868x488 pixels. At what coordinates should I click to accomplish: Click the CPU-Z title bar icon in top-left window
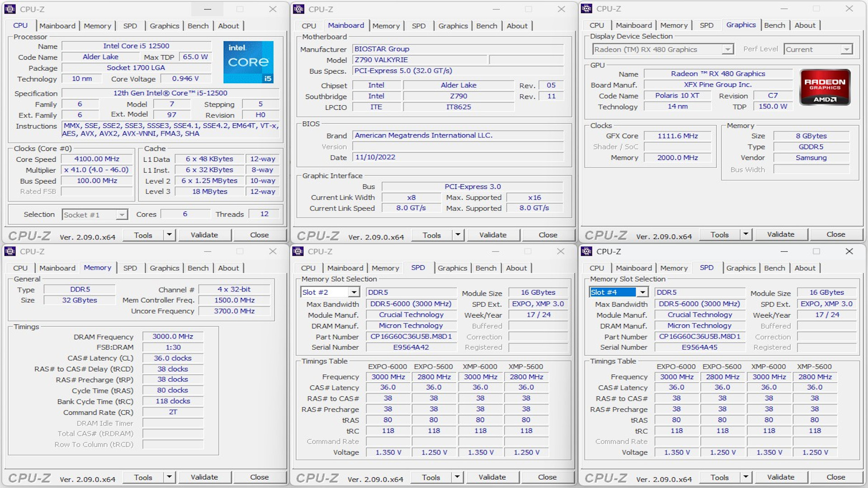pos(10,9)
